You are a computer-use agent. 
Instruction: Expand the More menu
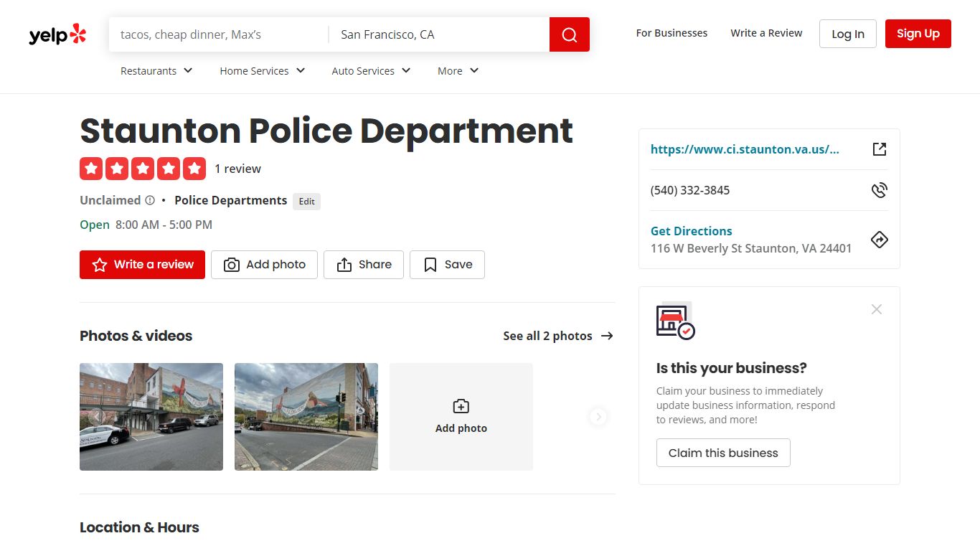click(458, 70)
